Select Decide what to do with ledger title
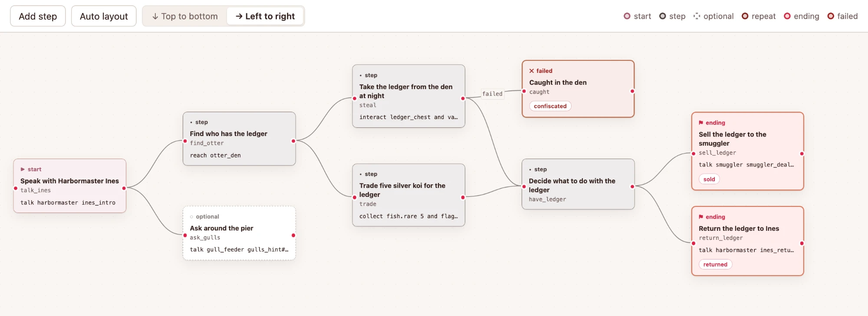Viewport: 868px width, 316px height. pos(572,185)
